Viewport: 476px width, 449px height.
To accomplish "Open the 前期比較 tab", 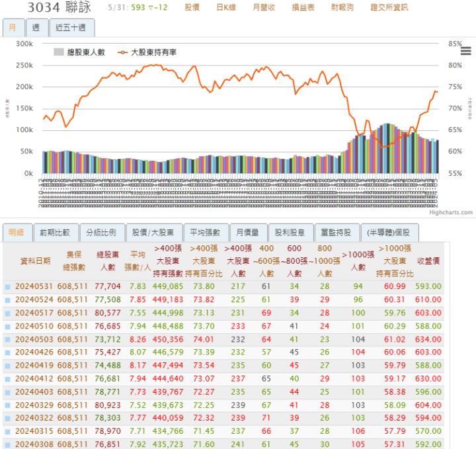I will [x=54, y=233].
